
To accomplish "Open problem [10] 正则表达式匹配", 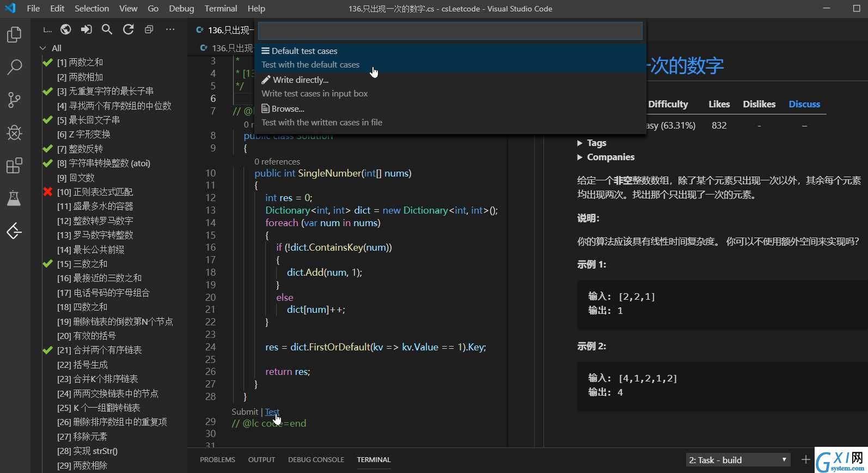I will pyautogui.click(x=95, y=192).
